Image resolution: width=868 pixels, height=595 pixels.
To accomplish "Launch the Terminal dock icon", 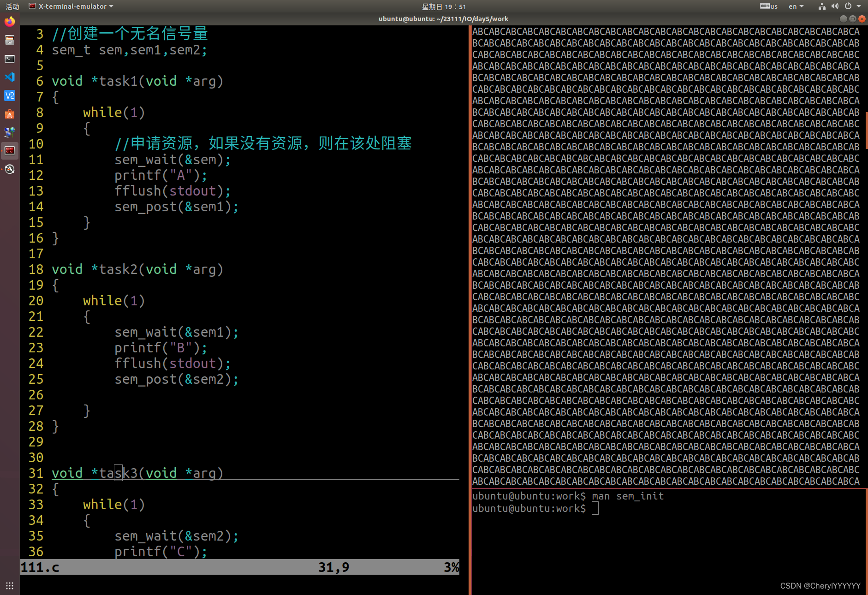I will click(x=10, y=59).
